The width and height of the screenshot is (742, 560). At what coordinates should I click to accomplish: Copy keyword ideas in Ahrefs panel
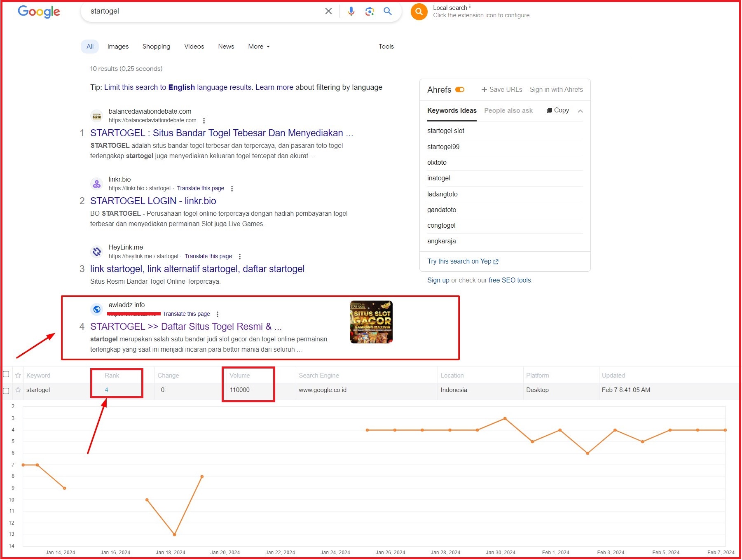(558, 110)
